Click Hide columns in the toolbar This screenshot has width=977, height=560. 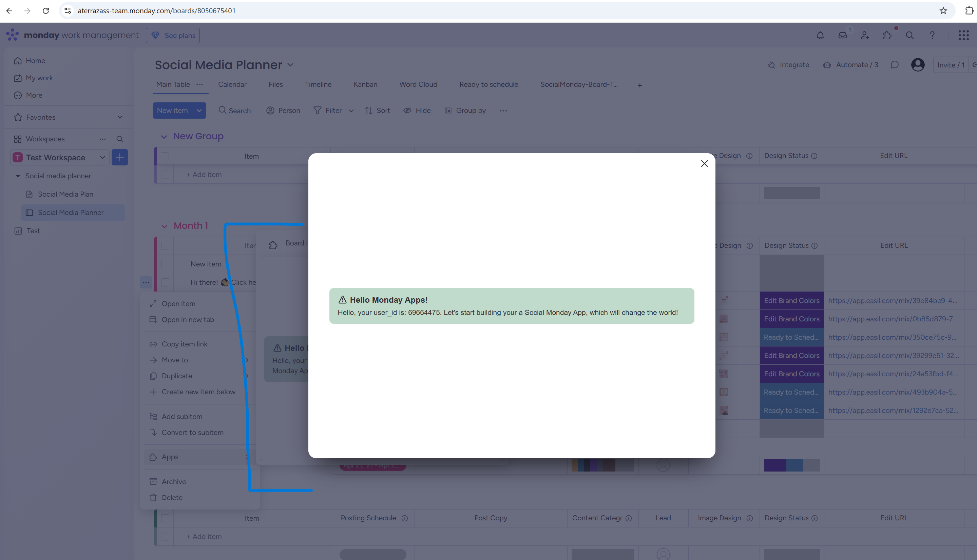pyautogui.click(x=417, y=111)
